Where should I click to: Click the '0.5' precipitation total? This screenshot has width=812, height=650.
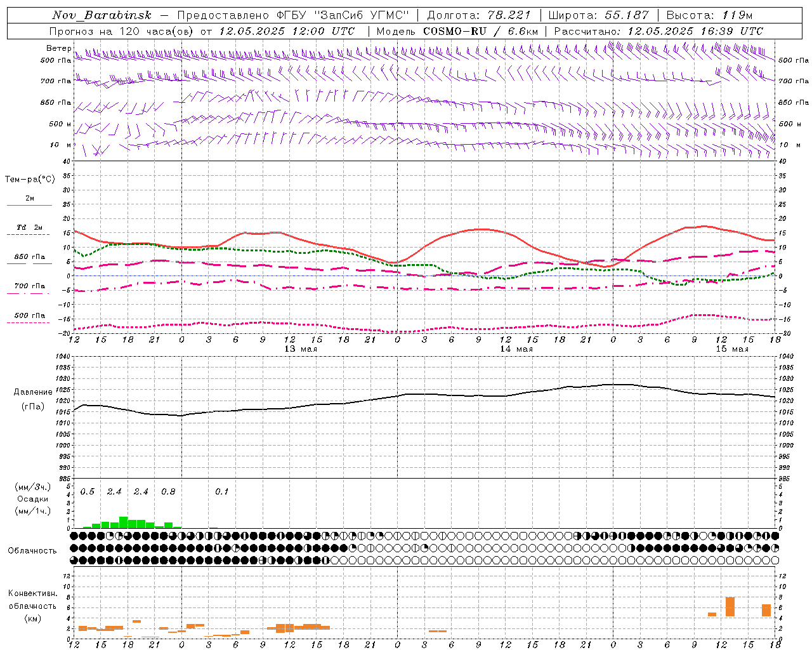coord(87,492)
